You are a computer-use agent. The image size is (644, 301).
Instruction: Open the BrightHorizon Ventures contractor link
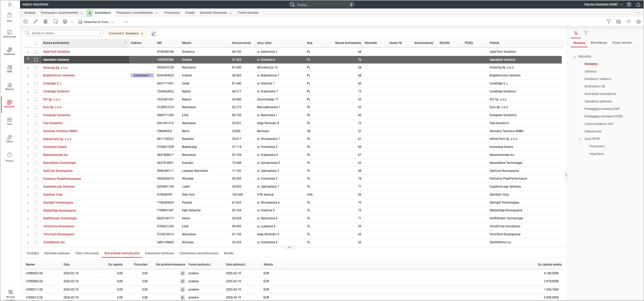click(x=59, y=75)
